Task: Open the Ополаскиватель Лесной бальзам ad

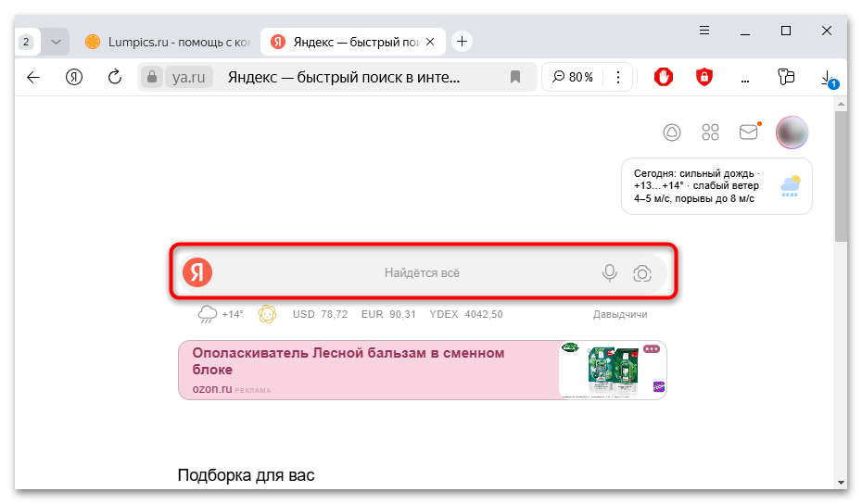Action: [348, 361]
